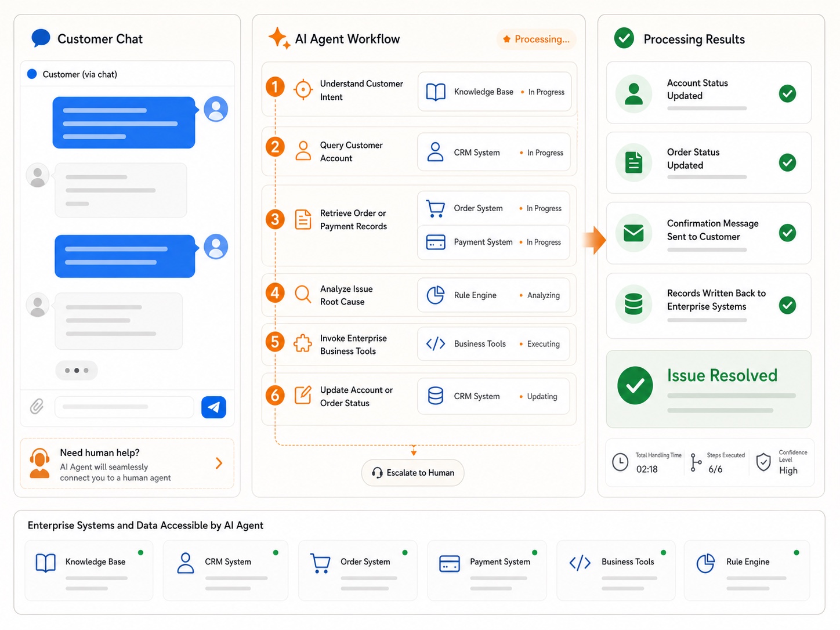The image size is (840, 630).
Task: Click the Customer (via chat) header label
Action: click(x=79, y=74)
